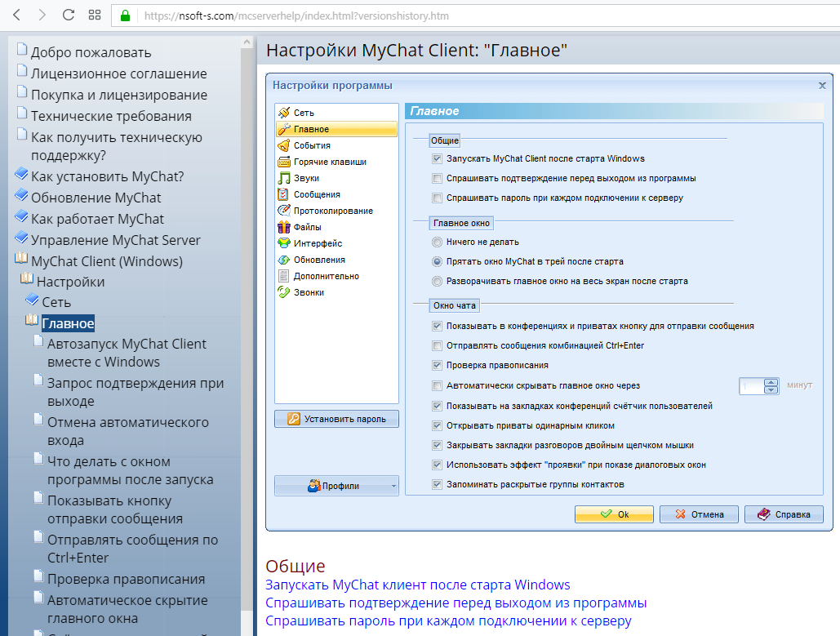Reload the page with the refresh icon
This screenshot has width=840, height=636.
coord(68,15)
